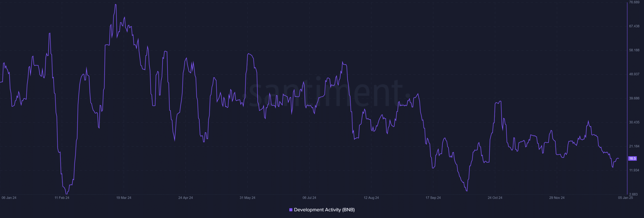Click the 11.934 y-axis value
This screenshot has width=644, height=218.
click(634, 170)
